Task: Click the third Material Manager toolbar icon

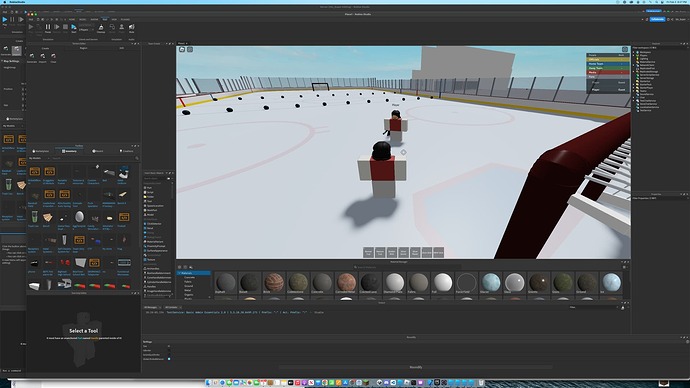Action: (x=191, y=267)
